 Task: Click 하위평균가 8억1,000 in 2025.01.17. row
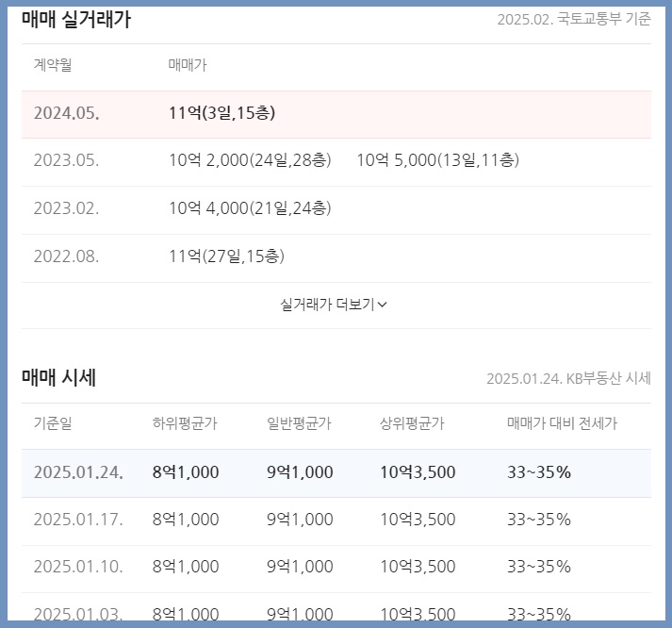(186, 520)
